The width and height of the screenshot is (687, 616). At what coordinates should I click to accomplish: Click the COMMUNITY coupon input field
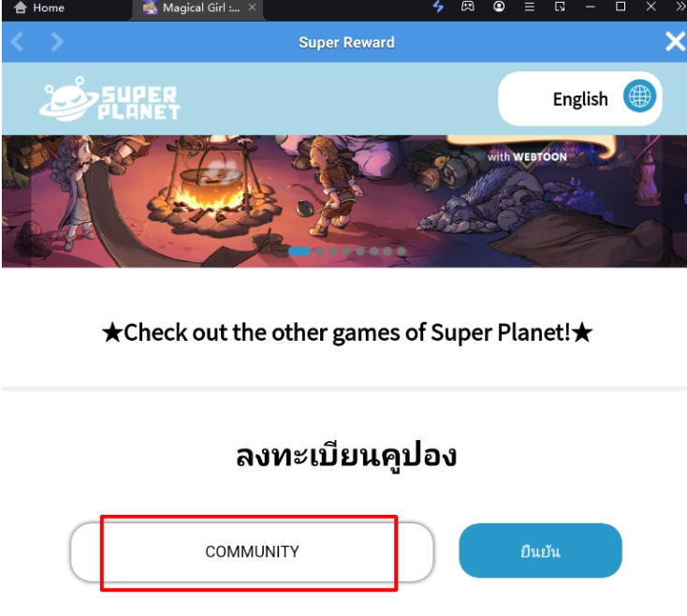pos(252,551)
